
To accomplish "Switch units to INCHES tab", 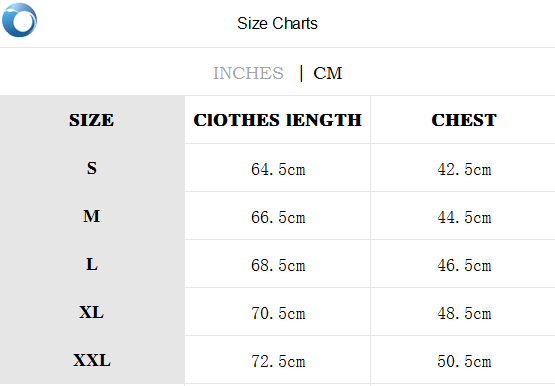I will point(248,73).
